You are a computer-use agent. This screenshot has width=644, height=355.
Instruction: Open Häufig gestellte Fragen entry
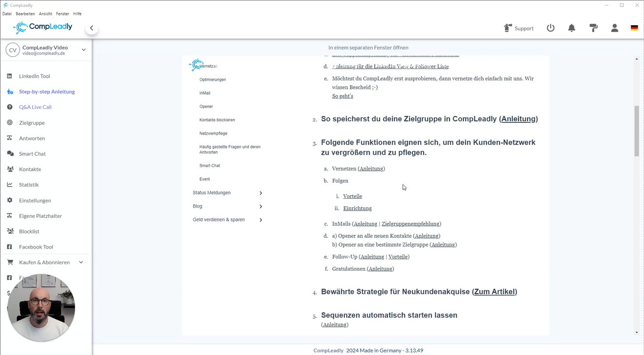[x=230, y=149]
